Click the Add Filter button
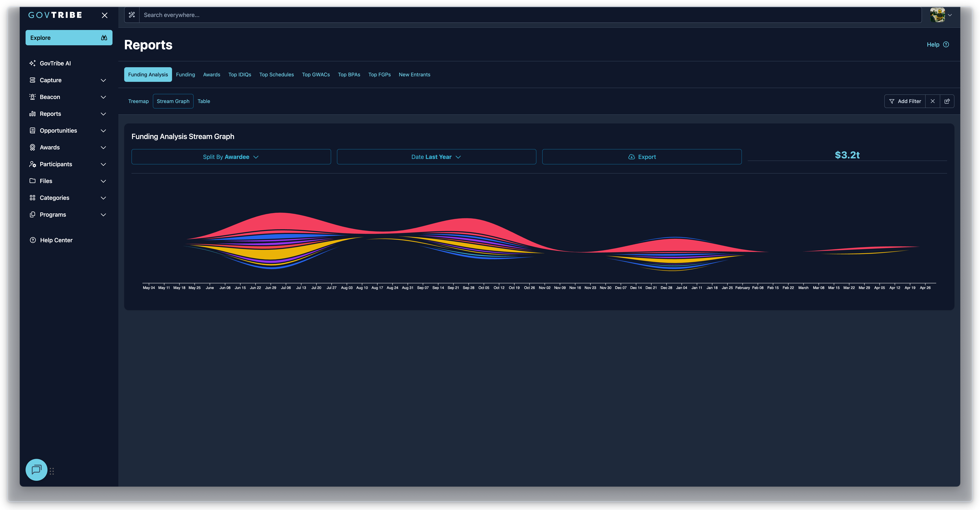The width and height of the screenshot is (980, 510). (x=905, y=101)
